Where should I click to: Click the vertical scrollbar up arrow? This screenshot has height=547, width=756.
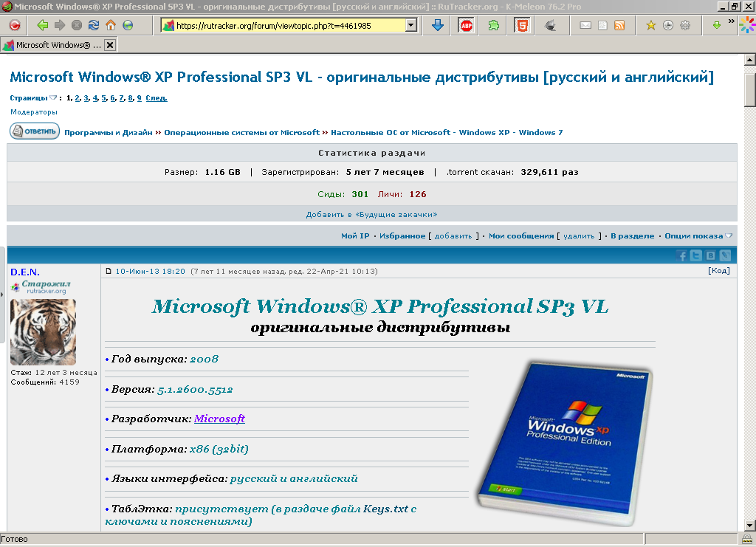pos(750,61)
